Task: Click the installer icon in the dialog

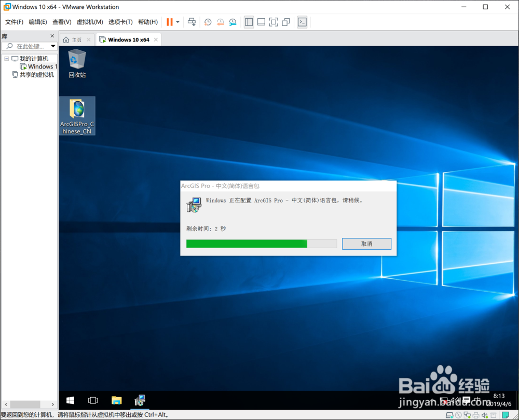Action: tap(194, 205)
